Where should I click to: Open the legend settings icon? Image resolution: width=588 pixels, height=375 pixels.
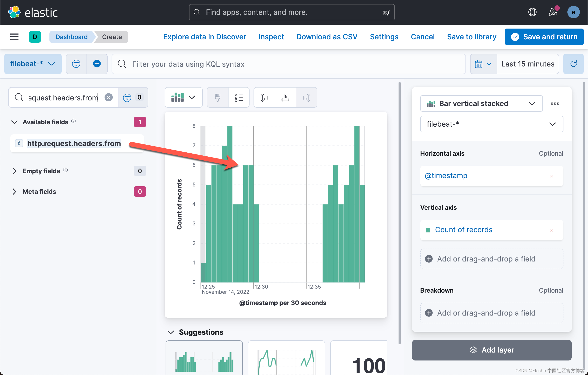pos(239,97)
